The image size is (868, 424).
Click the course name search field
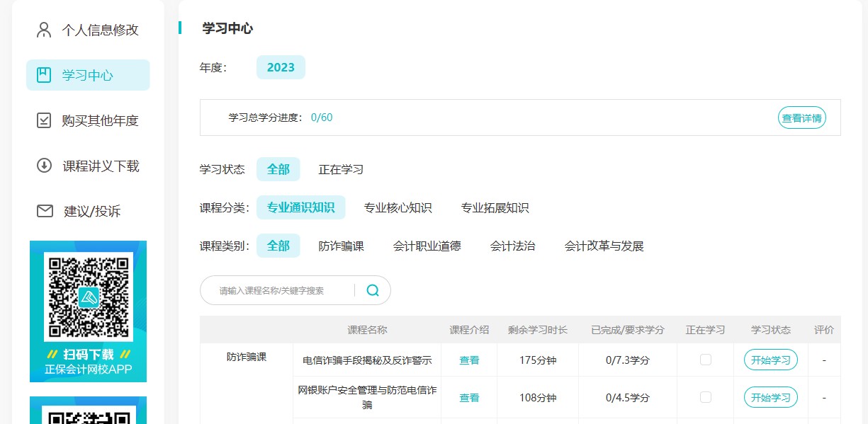click(283, 290)
